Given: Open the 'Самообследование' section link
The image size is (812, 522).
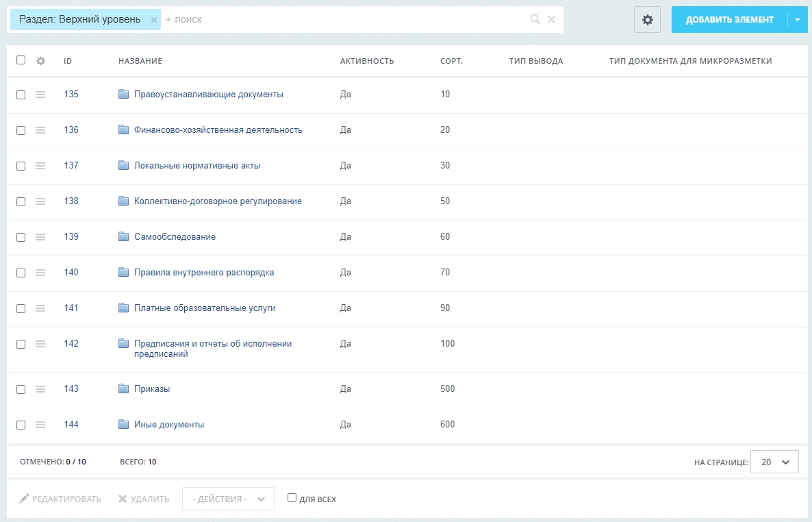Looking at the screenshot, I should [x=175, y=237].
